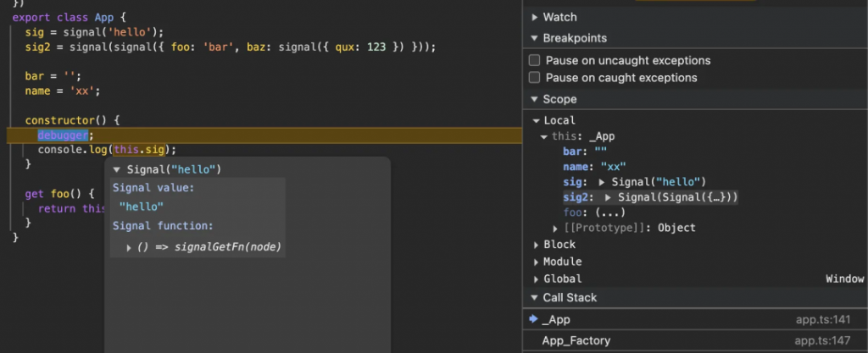Expand the Watch section
The width and height of the screenshot is (868, 353).
click(x=535, y=17)
